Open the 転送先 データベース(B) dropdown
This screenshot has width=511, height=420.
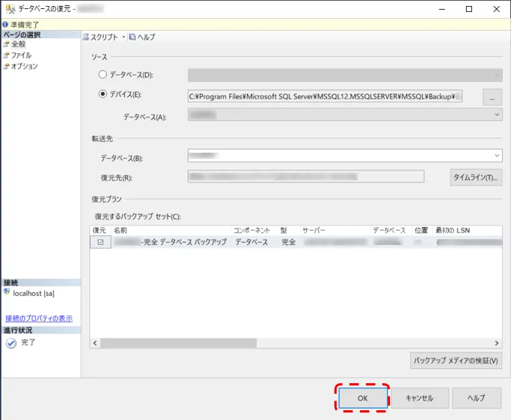pyautogui.click(x=497, y=156)
